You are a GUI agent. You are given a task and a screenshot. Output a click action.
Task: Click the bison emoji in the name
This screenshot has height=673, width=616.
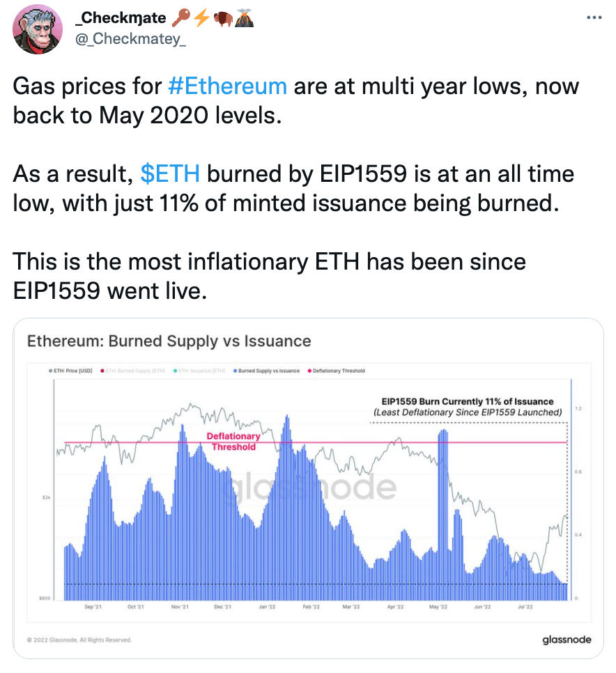pos(222,20)
